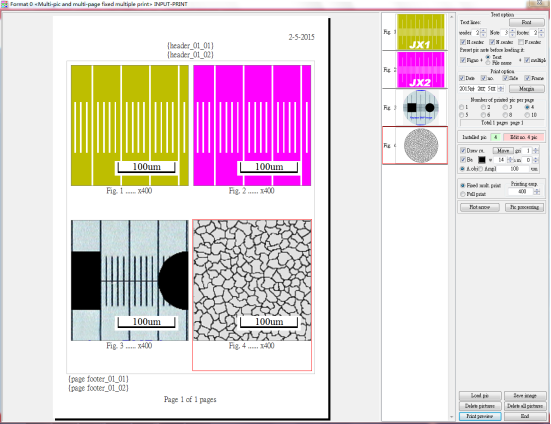This screenshot has height=424, width=551.
Task: Select 6 pictures per page
Action: pos(484,115)
